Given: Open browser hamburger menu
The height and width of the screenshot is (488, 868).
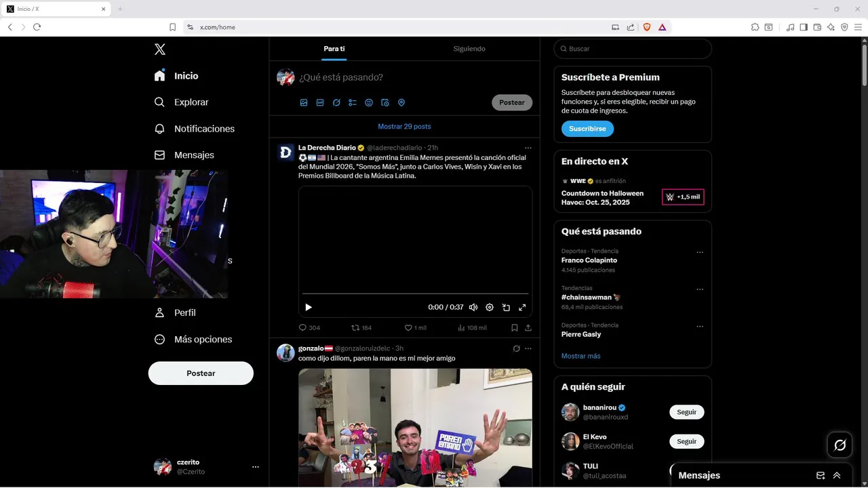Looking at the screenshot, I should 859,27.
